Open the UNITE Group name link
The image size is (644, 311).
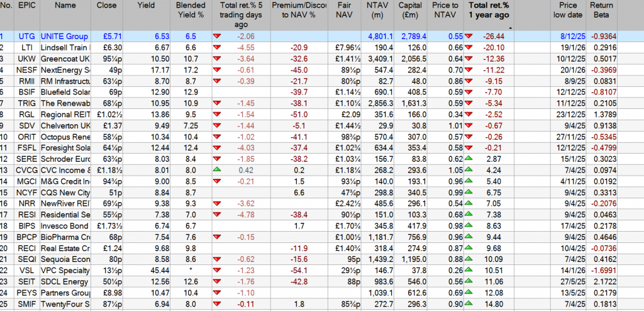[64, 37]
